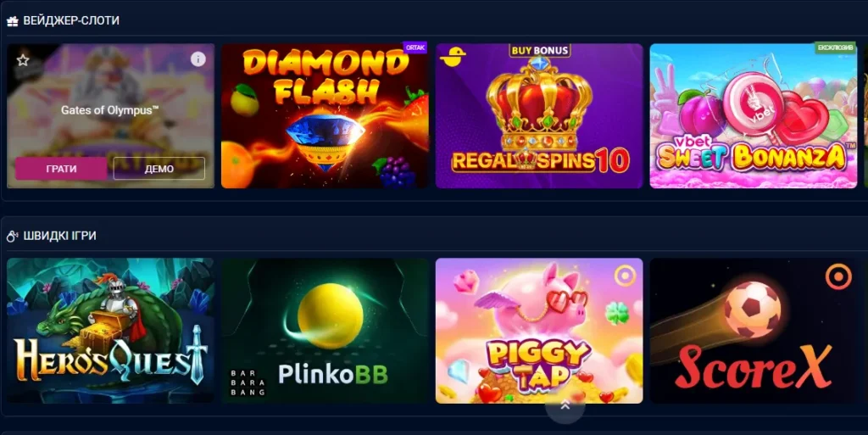
Task: Open info icon on Gates of Olympus
Action: [x=198, y=59]
